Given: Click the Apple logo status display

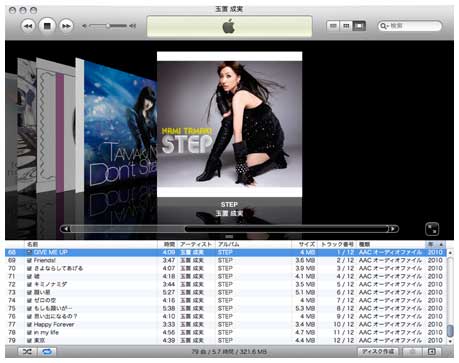Looking at the screenshot, I should click(x=229, y=26).
